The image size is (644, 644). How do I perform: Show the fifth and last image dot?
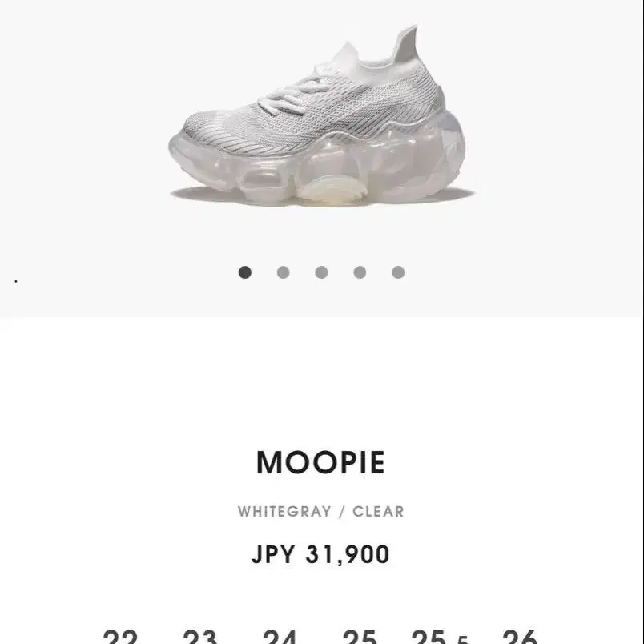398,272
